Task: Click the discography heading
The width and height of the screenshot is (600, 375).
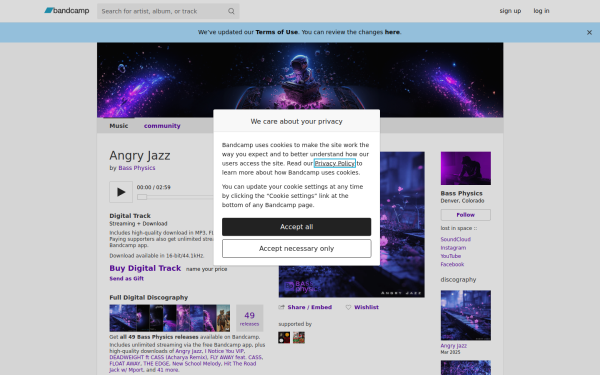Action: [458, 280]
